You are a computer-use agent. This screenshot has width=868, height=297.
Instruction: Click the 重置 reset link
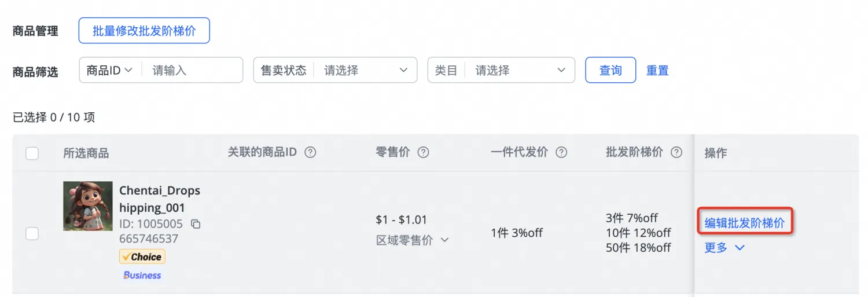[x=657, y=70]
